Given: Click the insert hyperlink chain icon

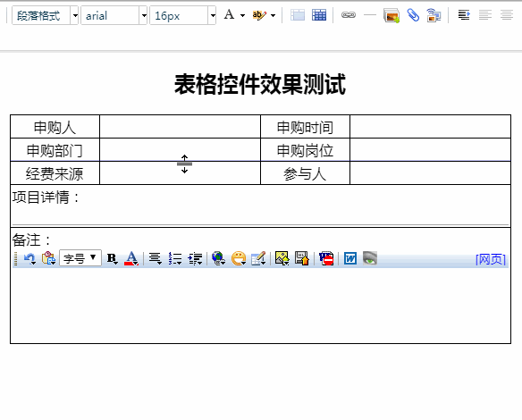Looking at the screenshot, I should tap(349, 15).
